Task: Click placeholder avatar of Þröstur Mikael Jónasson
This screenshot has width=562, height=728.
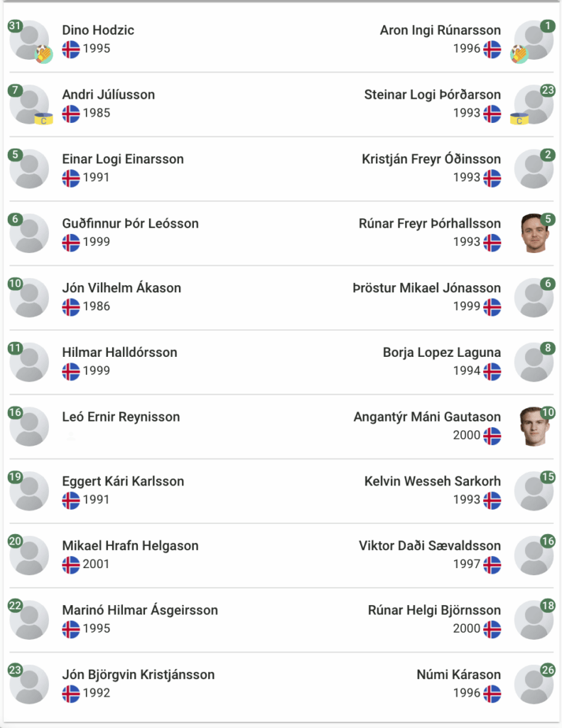Action: click(534, 298)
